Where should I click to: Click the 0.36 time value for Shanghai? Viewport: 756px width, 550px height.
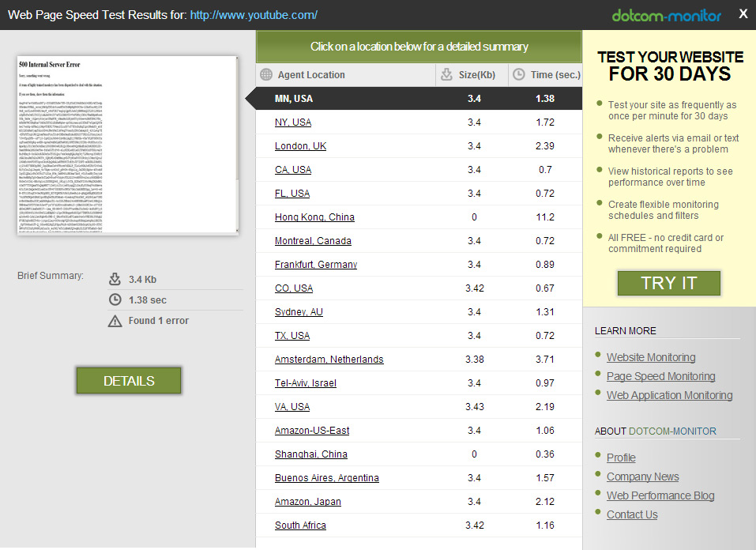click(x=545, y=454)
